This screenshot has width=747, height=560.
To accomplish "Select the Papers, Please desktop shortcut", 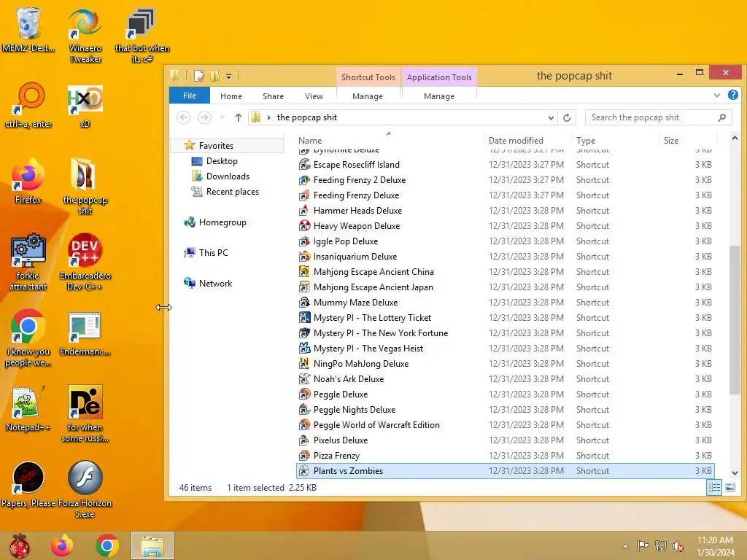I will 28,484.
